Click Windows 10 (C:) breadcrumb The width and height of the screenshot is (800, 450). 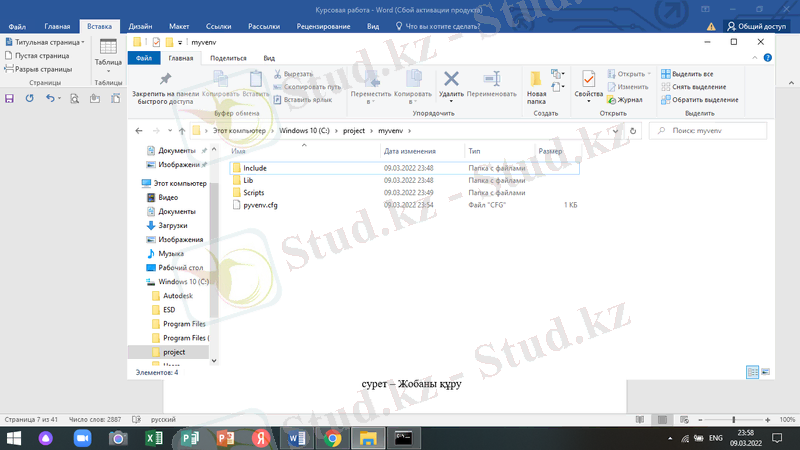point(304,131)
